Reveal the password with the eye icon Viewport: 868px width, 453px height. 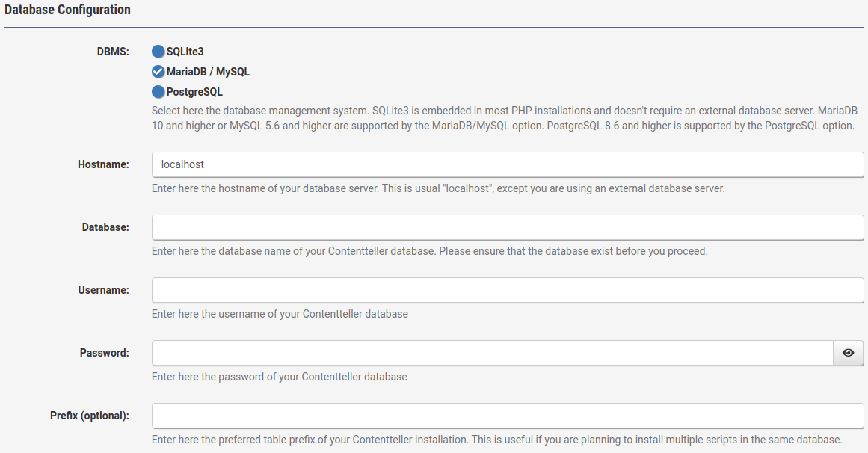848,353
